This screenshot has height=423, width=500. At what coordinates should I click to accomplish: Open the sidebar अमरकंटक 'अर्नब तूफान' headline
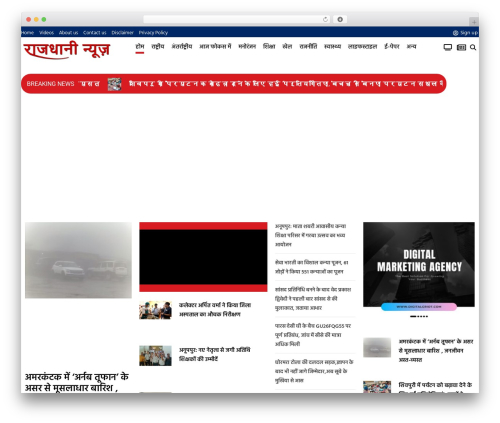(436, 351)
